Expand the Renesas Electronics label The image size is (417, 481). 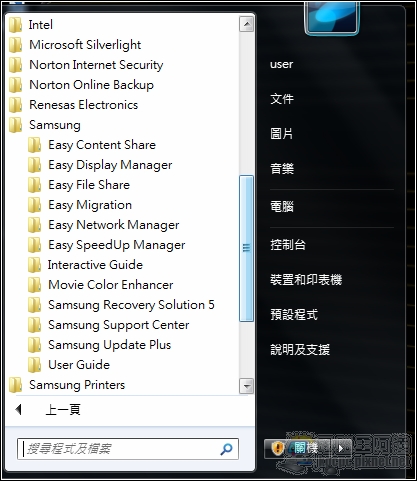[84, 105]
